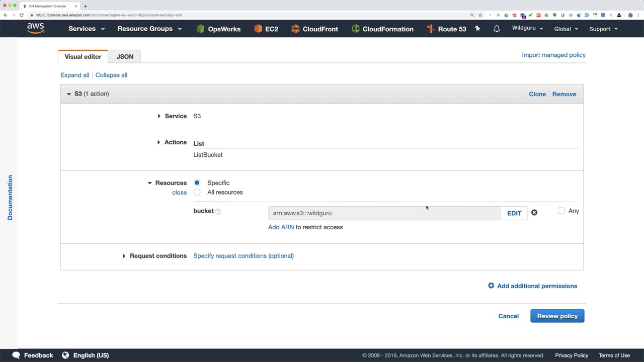Open the notifications bell
The height and width of the screenshot is (362, 644).
497,29
